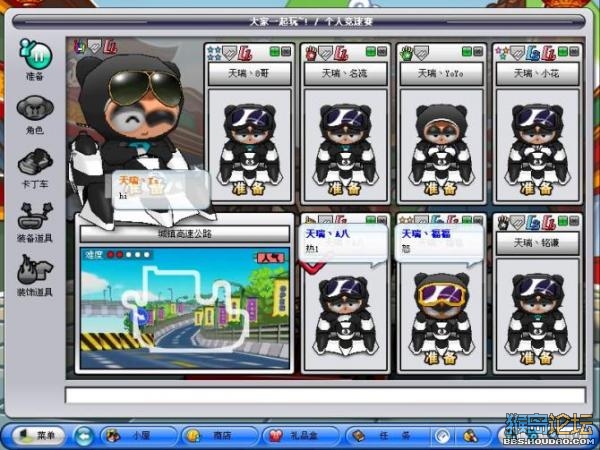Select the 天瑞、名流 character avatar
Screen dimensions: 600x450
345,145
